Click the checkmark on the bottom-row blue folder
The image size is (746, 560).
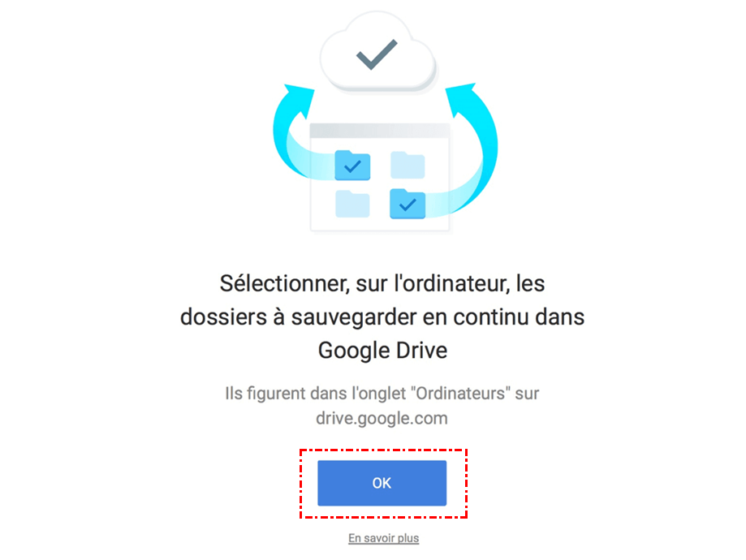(407, 205)
